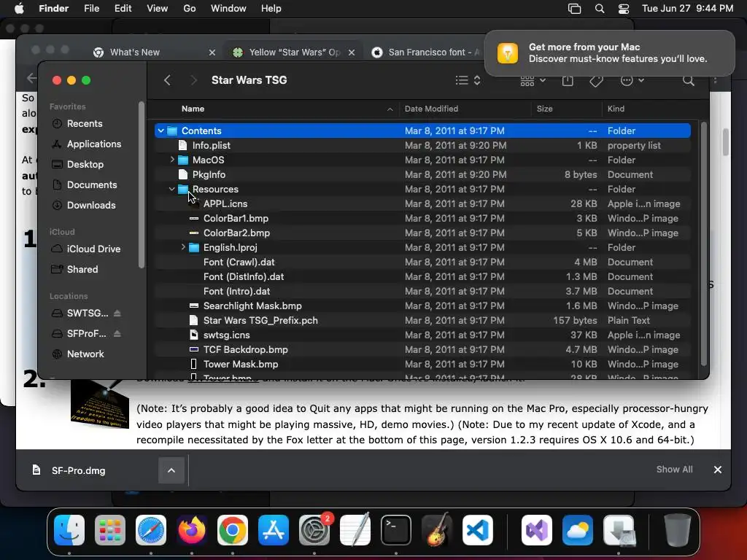Select Font (Intro).dat row

pos(422,291)
